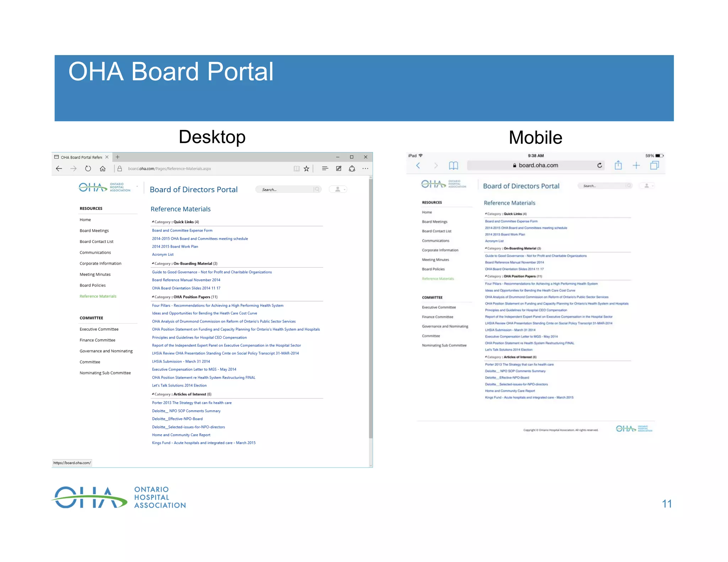Click the desktop browser back arrow
728x562 pixels.
[x=59, y=168]
